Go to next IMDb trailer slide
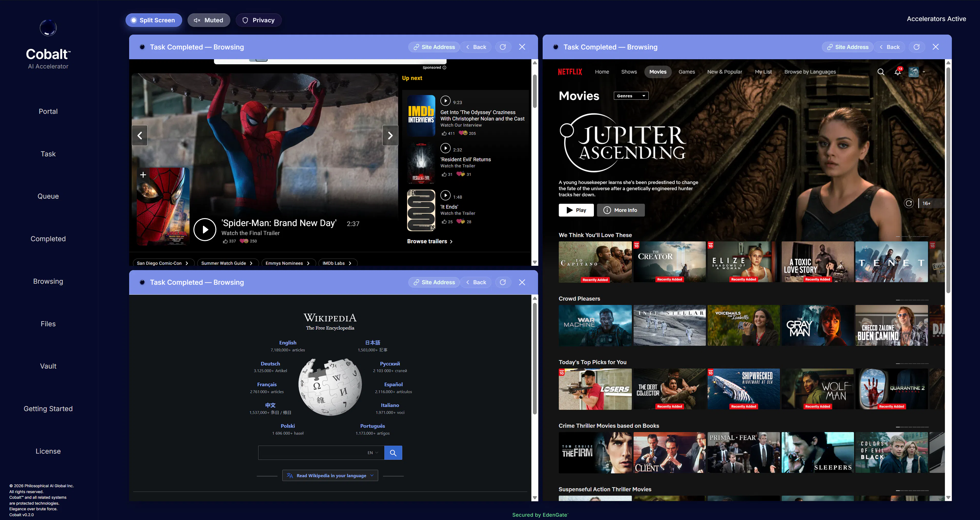This screenshot has width=980, height=520. 390,135
